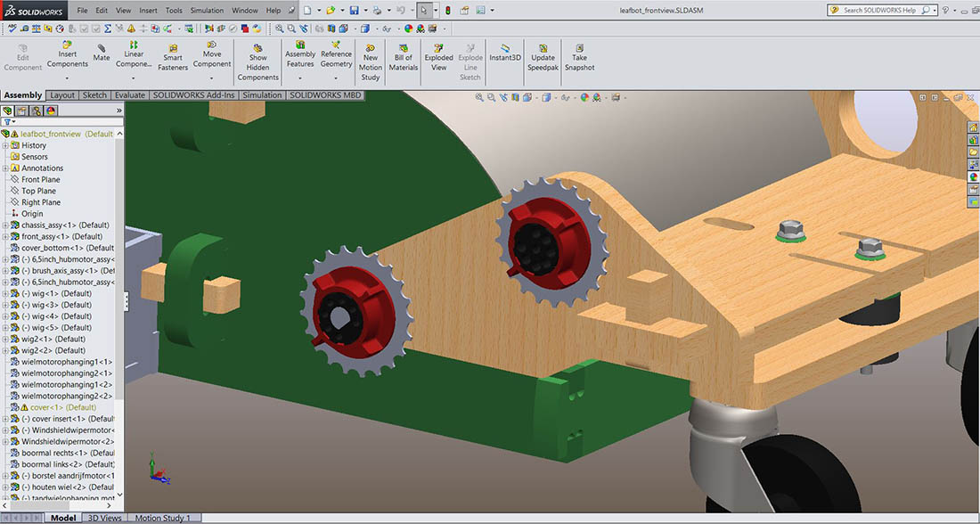Open the DisplayManager tab icon
This screenshot has height=524, width=980.
click(x=51, y=111)
